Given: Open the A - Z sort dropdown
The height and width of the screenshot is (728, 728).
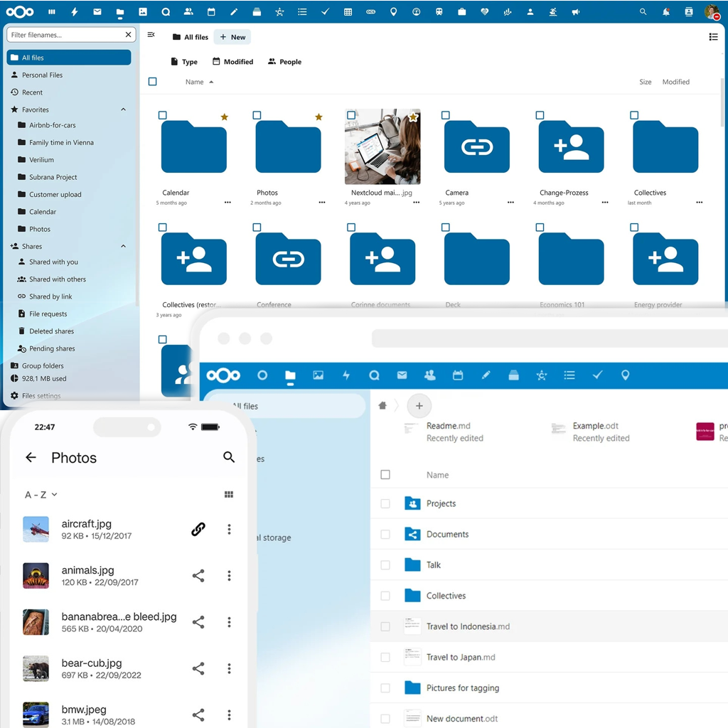Looking at the screenshot, I should pyautogui.click(x=41, y=495).
